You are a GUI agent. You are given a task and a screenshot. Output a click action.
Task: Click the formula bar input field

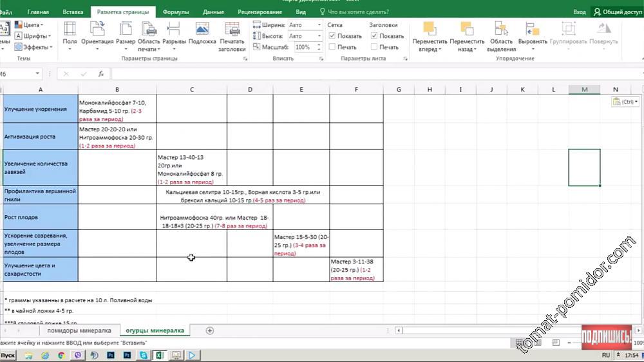pos(376,74)
